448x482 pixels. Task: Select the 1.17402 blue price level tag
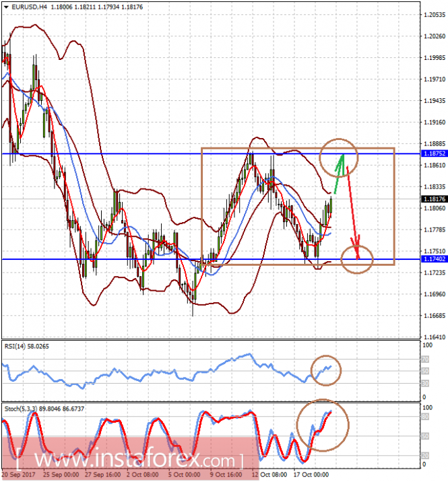tap(434, 259)
